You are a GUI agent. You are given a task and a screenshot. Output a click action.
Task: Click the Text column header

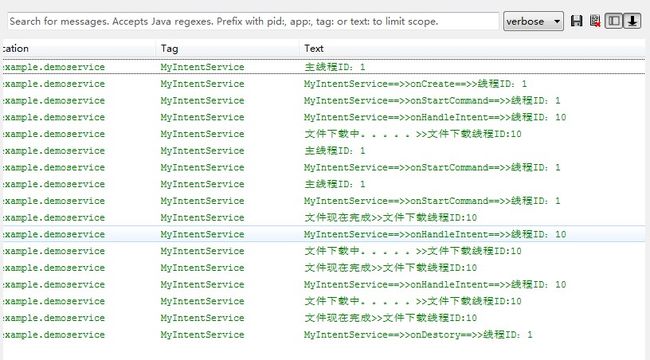[x=314, y=49]
